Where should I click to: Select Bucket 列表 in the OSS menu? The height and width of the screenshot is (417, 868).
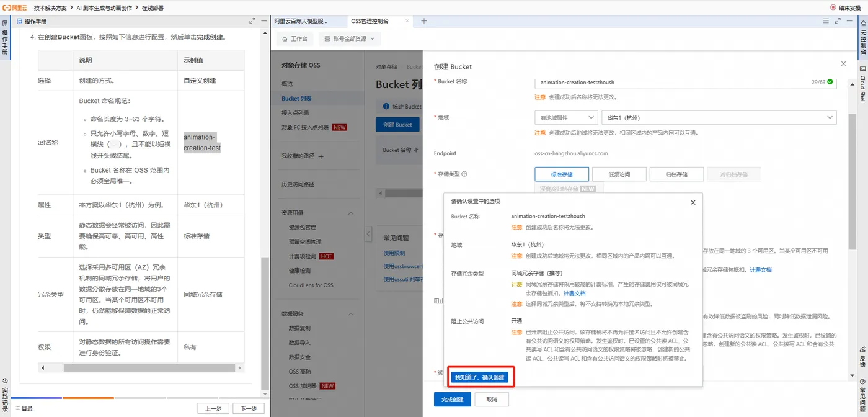click(296, 98)
